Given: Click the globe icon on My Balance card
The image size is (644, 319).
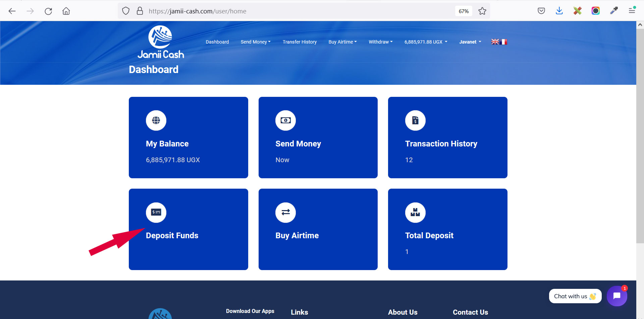Looking at the screenshot, I should pos(156,120).
